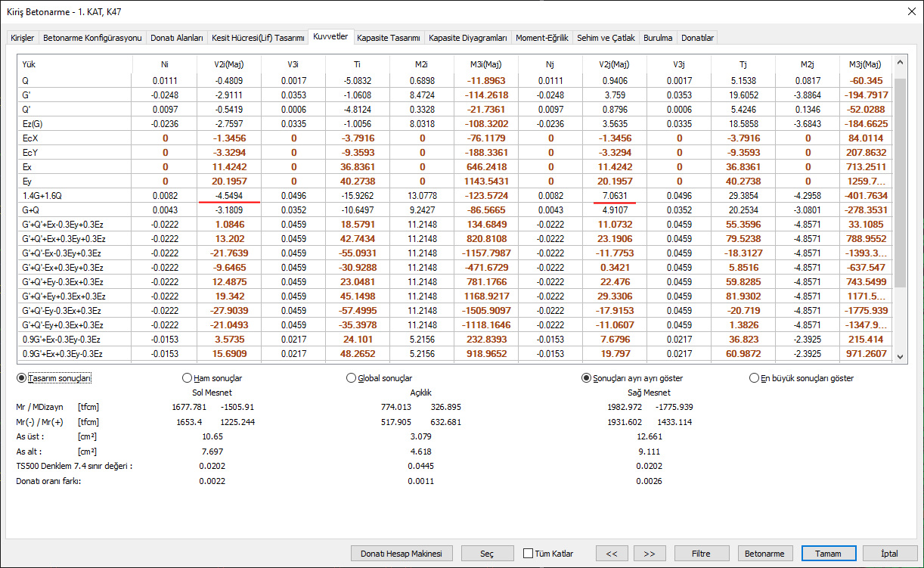Choose the Global sonuçlar radio option
The height and width of the screenshot is (568, 924).
[x=351, y=378]
